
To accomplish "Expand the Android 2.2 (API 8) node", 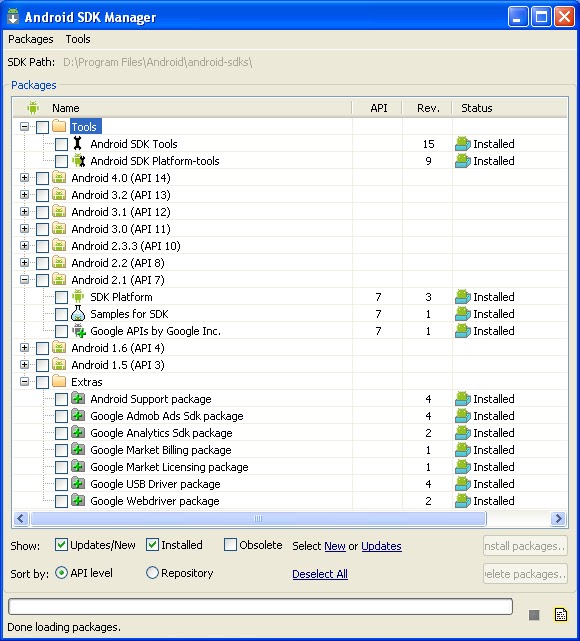I will 25,262.
